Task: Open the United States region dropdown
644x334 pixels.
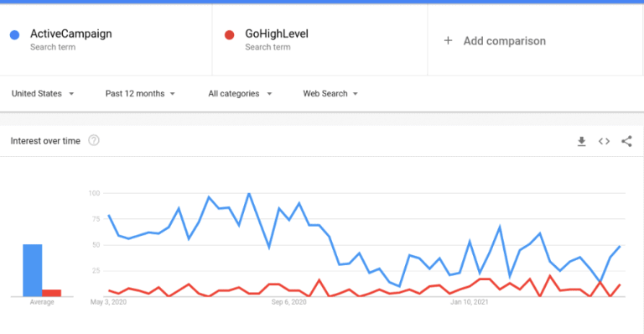Action: (x=43, y=94)
